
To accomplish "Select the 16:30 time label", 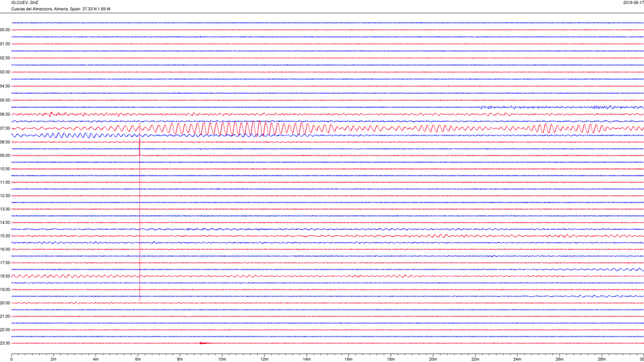I will point(5,249).
